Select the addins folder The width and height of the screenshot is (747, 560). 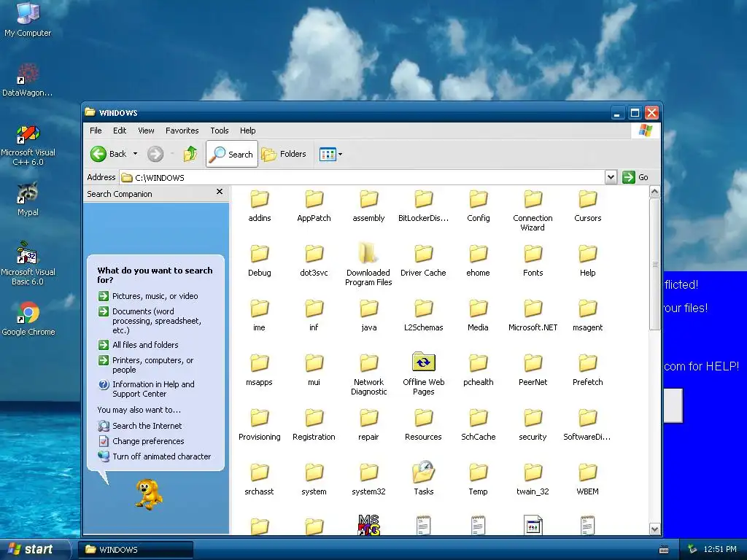tap(259, 206)
